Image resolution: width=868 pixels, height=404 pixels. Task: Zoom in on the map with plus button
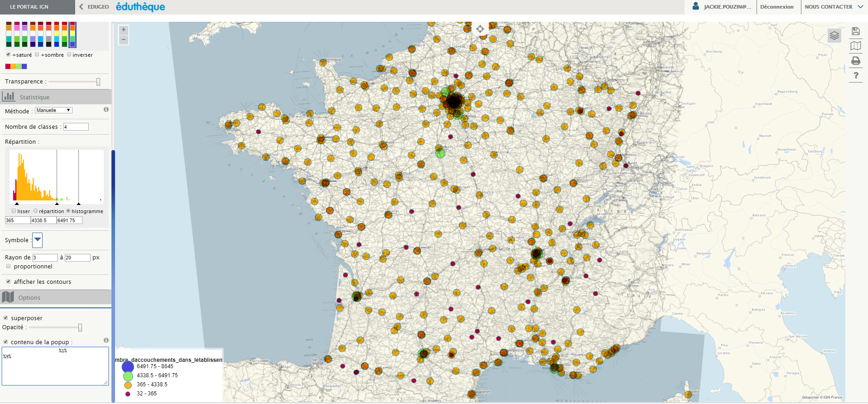click(123, 30)
